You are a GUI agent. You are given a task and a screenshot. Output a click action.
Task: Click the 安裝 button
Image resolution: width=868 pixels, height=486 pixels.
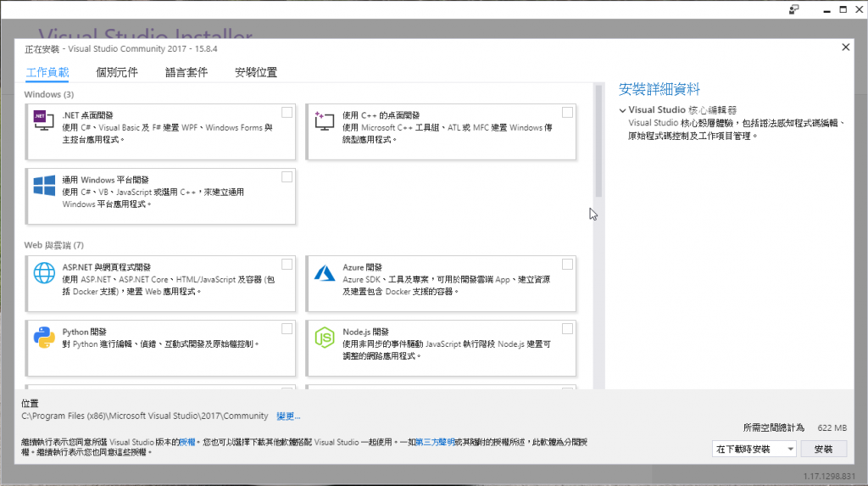pos(824,449)
